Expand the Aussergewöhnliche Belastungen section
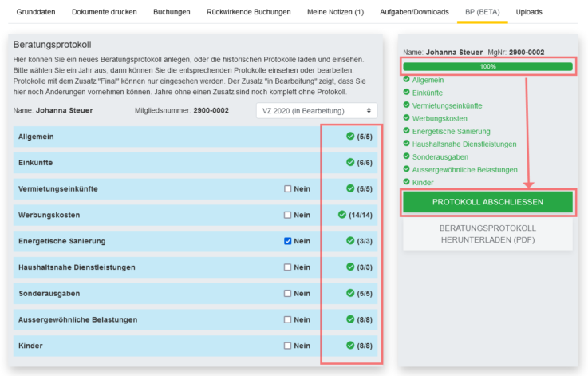 tap(195, 319)
